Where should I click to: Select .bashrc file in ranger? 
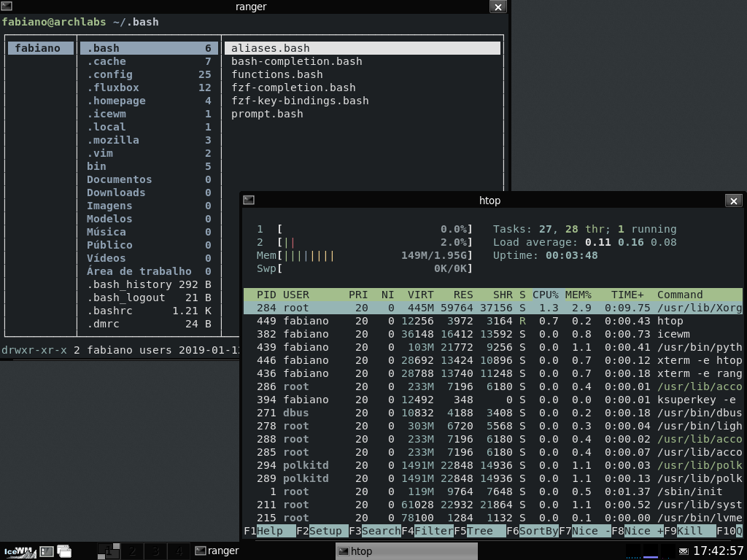[x=149, y=311]
